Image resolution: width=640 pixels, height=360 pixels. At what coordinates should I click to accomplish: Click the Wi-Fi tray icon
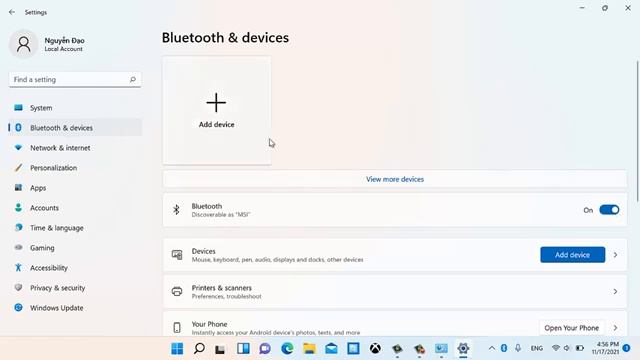(x=555, y=348)
